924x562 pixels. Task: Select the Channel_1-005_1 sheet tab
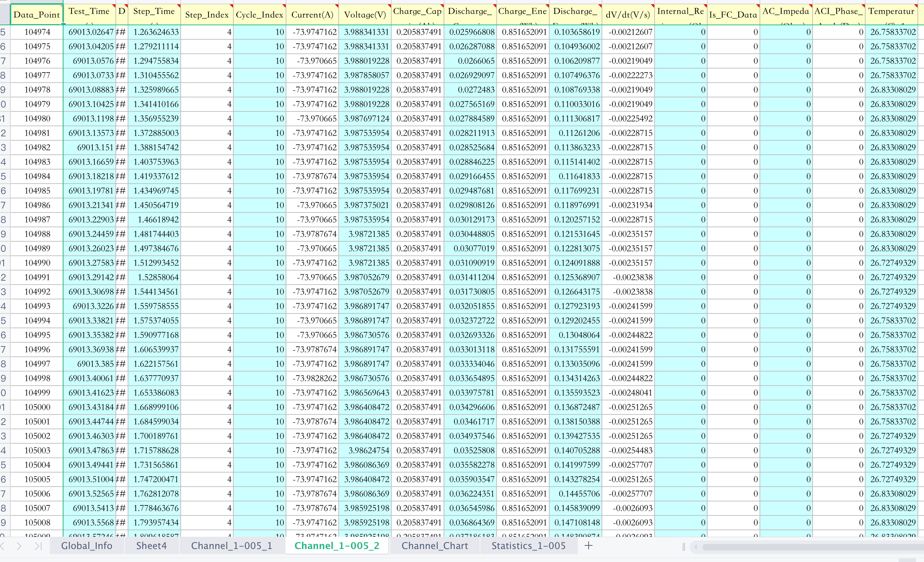coord(232,545)
